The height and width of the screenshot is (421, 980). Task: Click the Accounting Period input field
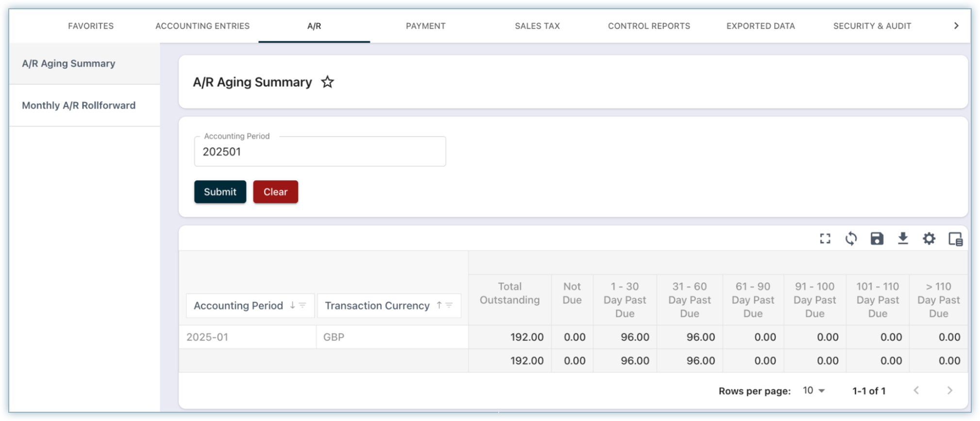[320, 152]
